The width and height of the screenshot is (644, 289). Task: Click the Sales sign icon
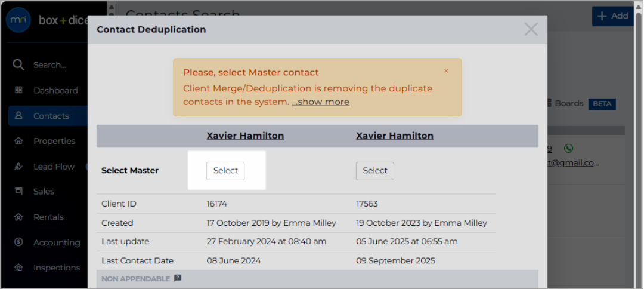point(18,191)
